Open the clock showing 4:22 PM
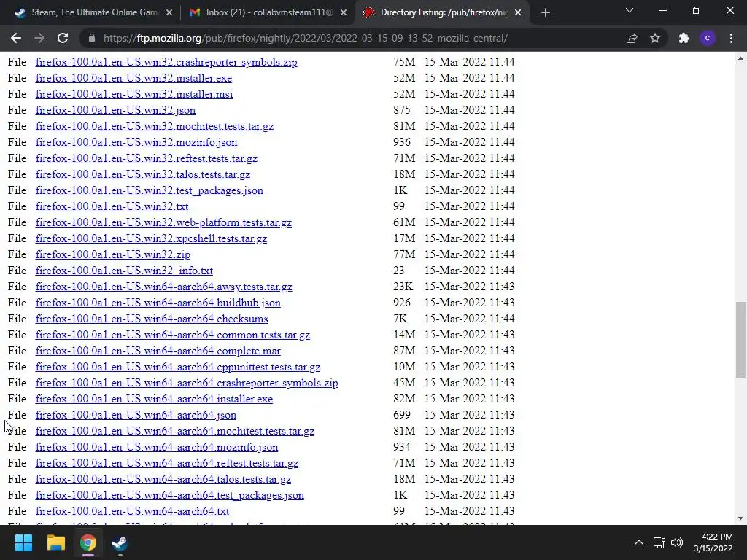 [x=713, y=542]
